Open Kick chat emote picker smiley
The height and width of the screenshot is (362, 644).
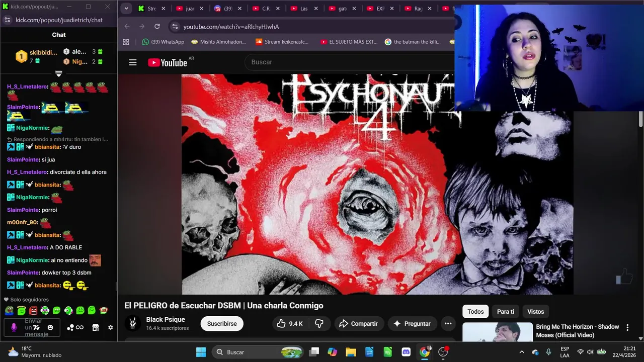tap(50, 327)
